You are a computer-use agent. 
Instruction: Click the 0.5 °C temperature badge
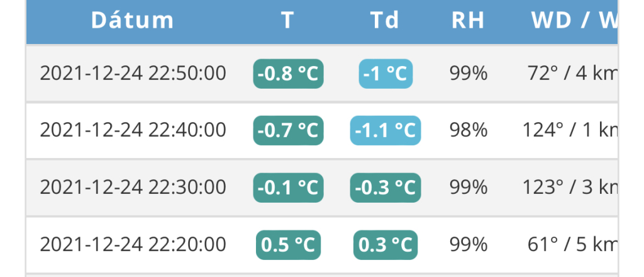[288, 244]
